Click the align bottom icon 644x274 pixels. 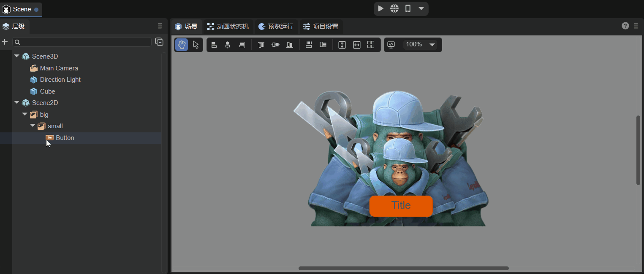pyautogui.click(x=290, y=45)
